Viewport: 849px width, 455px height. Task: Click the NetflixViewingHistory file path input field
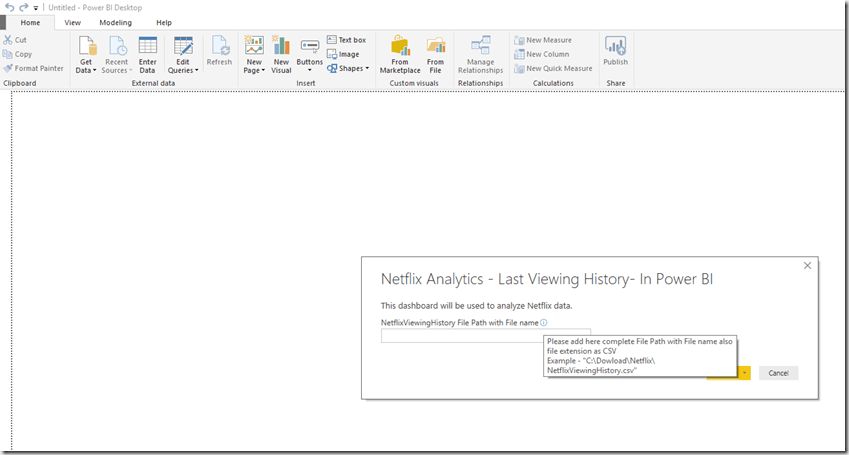462,336
